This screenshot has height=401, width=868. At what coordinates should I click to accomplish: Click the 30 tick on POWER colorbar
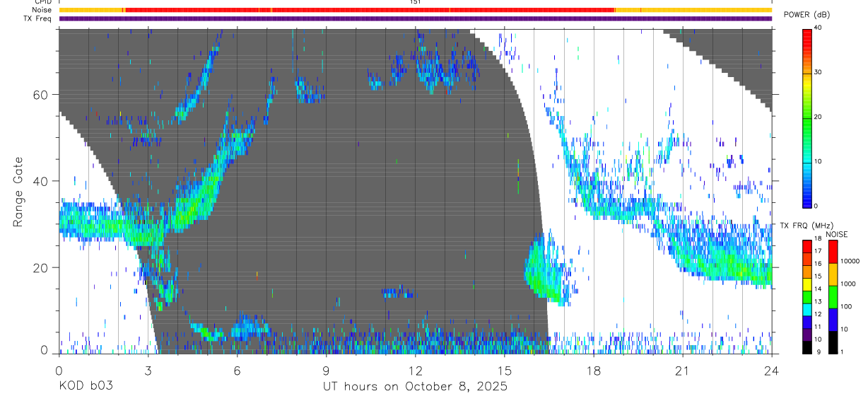[819, 72]
